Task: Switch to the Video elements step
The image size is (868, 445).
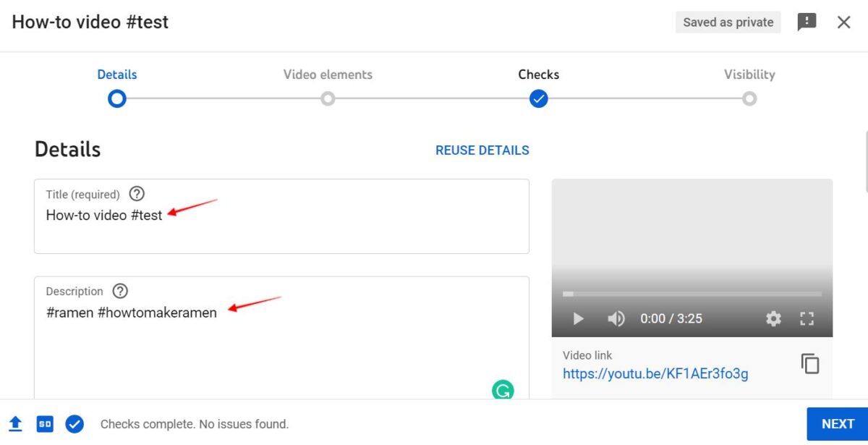Action: [x=328, y=98]
